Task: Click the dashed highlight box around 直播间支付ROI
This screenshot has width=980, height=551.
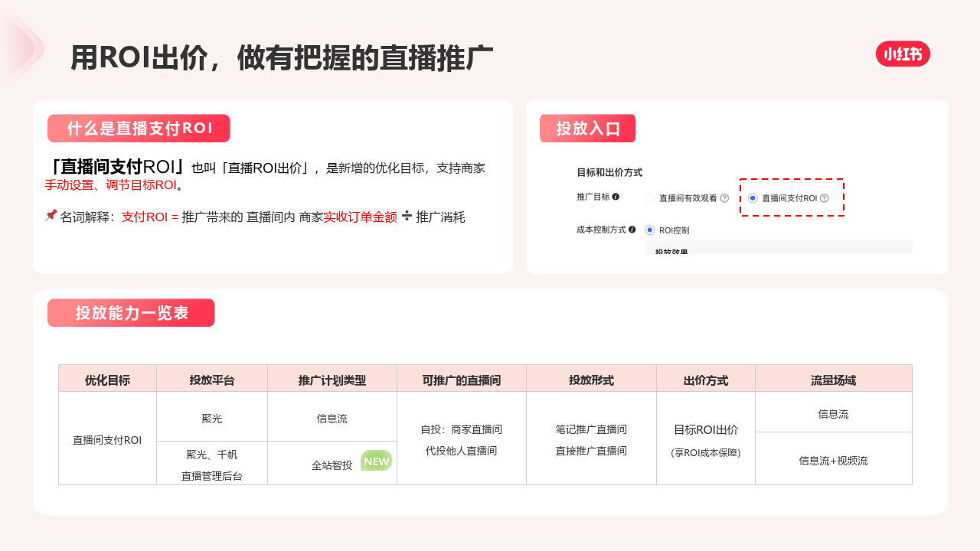Action: tap(792, 197)
